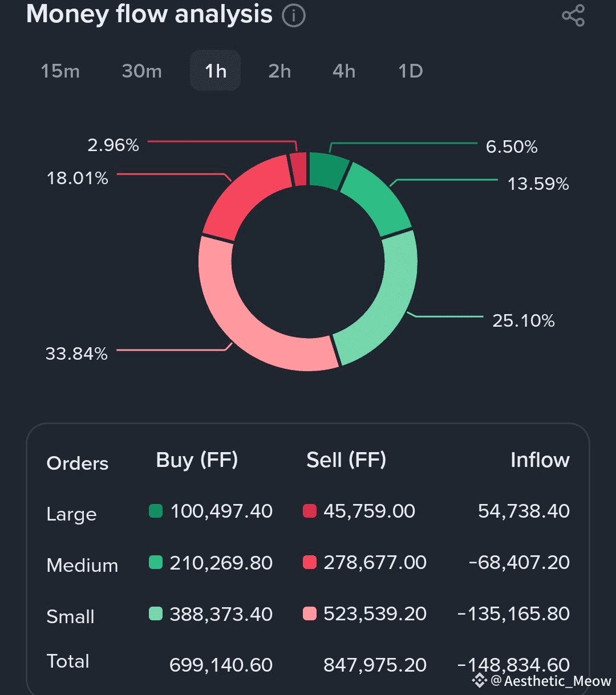The width and height of the screenshot is (616, 695).
Task: Click the dark red Large sell swatch
Action: click(x=309, y=511)
